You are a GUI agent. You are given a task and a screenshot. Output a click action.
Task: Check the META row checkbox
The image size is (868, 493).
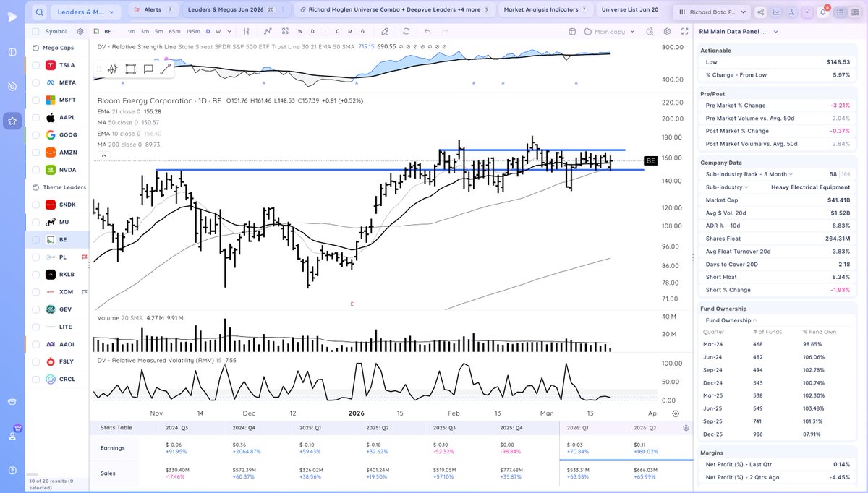[x=35, y=82]
